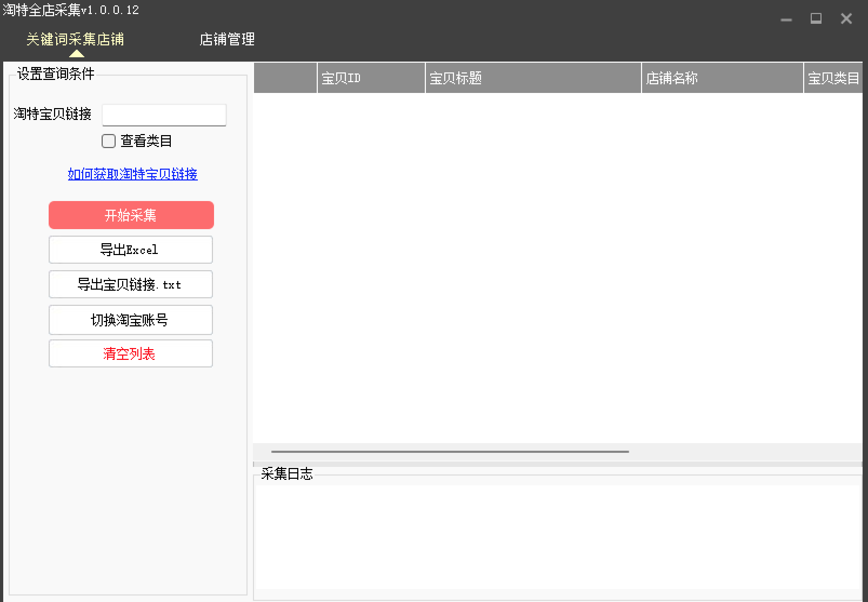Open 如何获取淘特宝贝链接 help link
868x602 pixels.
pos(132,174)
